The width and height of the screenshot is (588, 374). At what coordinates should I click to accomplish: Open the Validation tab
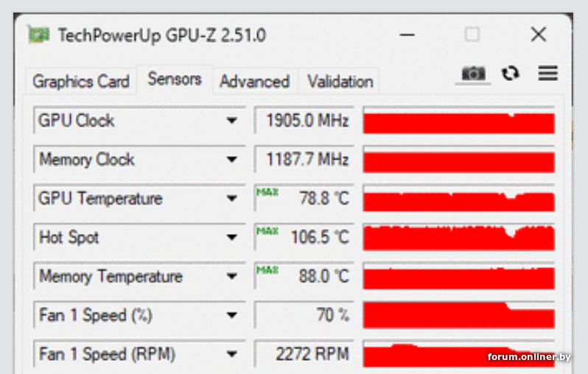click(x=340, y=81)
